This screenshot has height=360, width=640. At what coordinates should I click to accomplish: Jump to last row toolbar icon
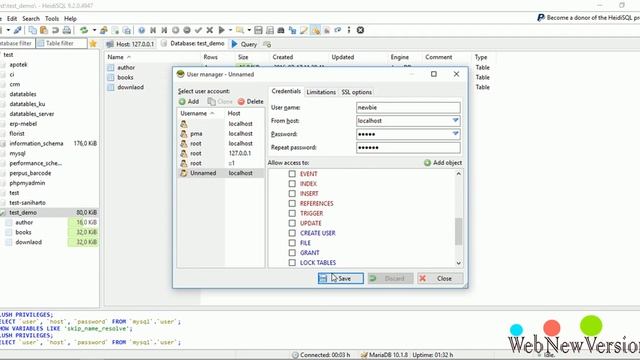point(164,30)
